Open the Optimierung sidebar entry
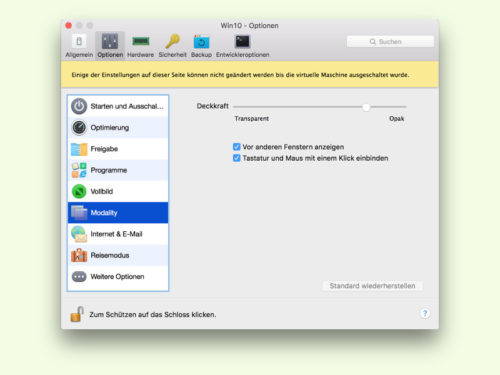Image resolution: width=500 pixels, height=375 pixels. [118, 128]
